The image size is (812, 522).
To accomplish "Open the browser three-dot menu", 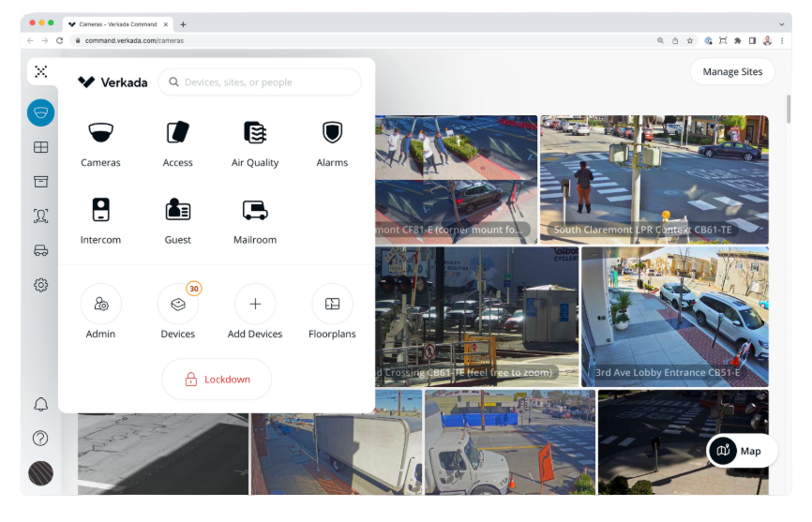I will pos(782,40).
